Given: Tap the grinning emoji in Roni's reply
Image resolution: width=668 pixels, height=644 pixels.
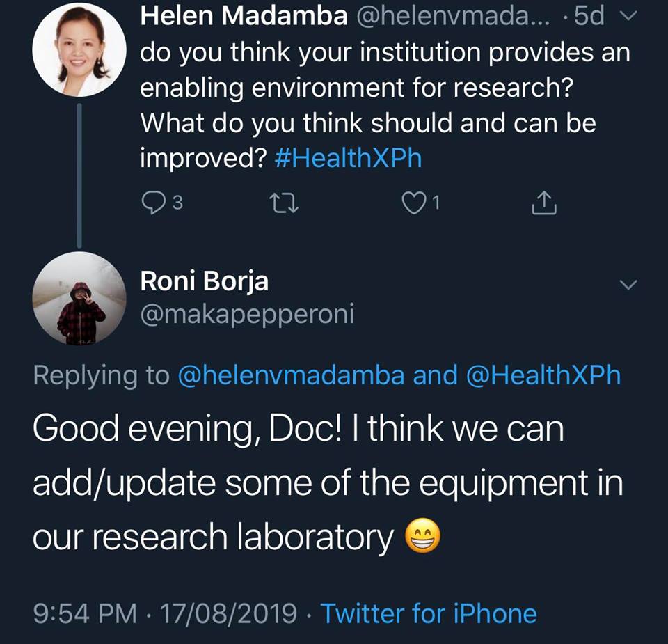Looking at the screenshot, I should pos(423,538).
